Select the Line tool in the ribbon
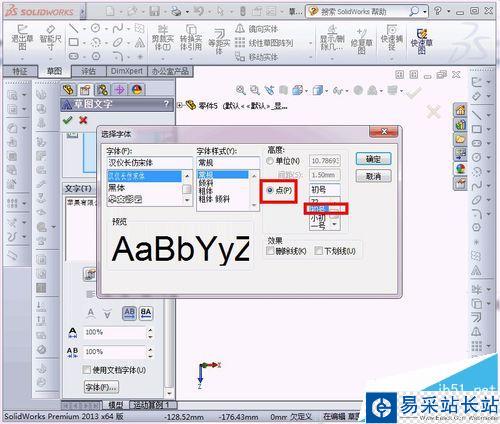 pos(74,28)
